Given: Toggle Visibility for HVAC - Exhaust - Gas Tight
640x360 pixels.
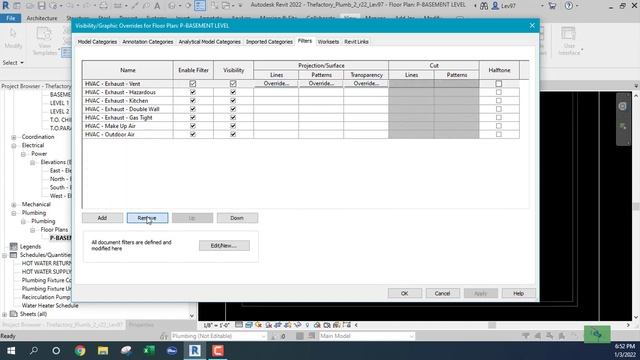Looking at the screenshot, I should pos(233,118).
